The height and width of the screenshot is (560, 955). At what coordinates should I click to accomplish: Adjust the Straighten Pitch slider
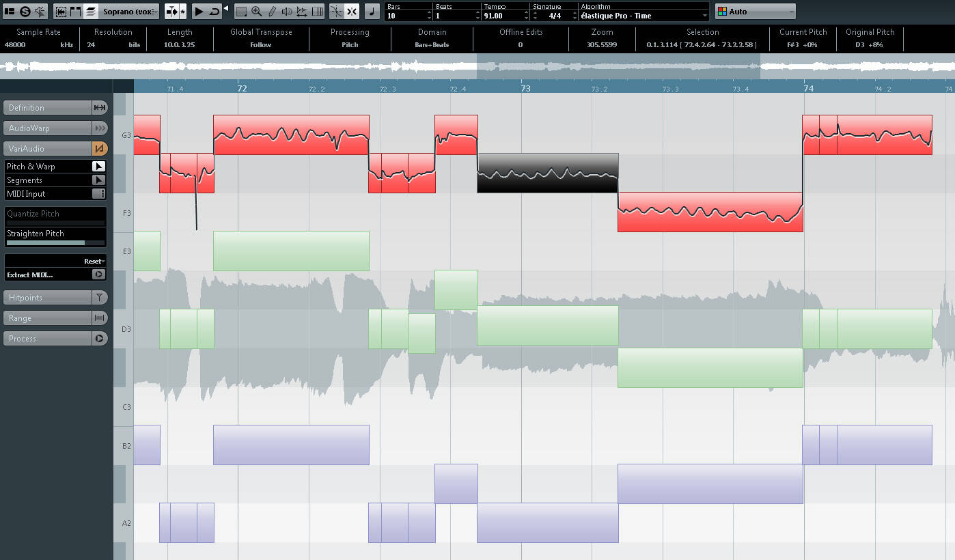55,242
